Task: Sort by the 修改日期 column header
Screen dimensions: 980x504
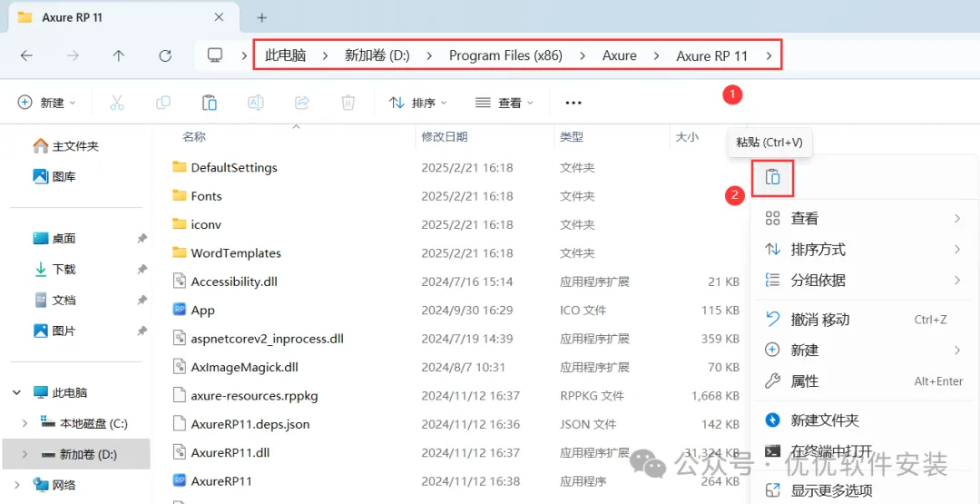Action: tap(445, 136)
